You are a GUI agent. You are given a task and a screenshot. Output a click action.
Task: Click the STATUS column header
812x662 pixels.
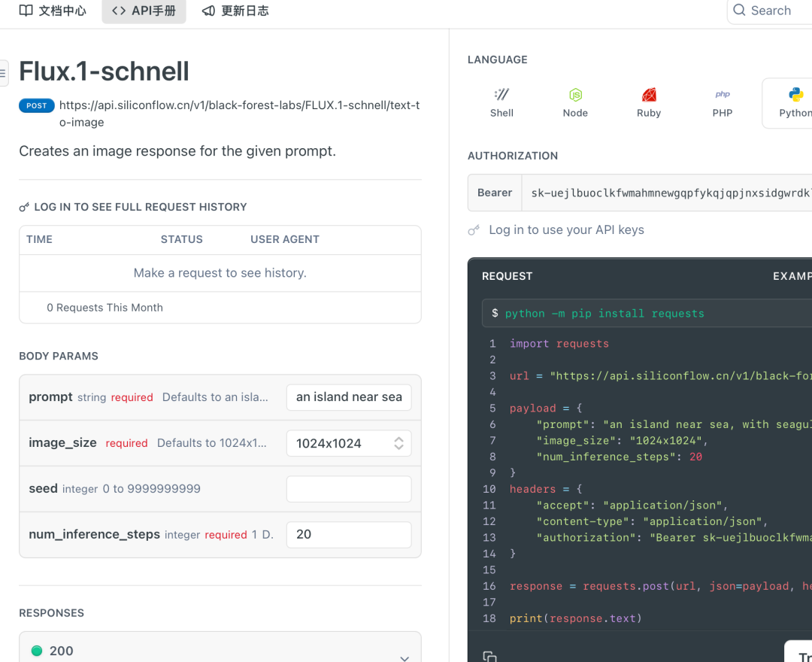pos(181,239)
